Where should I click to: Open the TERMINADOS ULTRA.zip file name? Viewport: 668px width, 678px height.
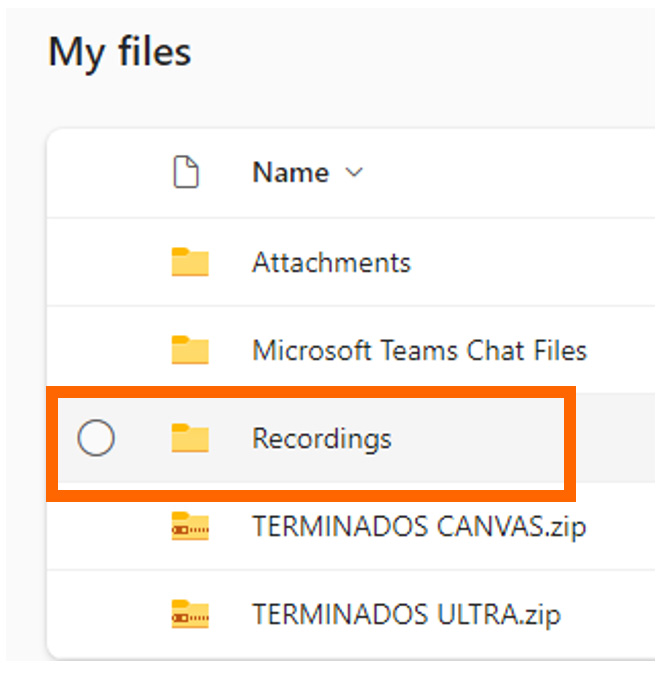[406, 614]
